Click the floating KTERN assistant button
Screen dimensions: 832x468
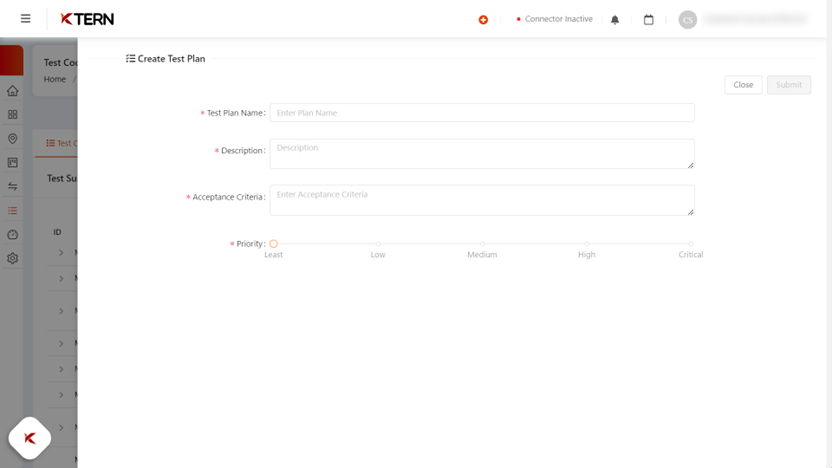click(x=30, y=438)
